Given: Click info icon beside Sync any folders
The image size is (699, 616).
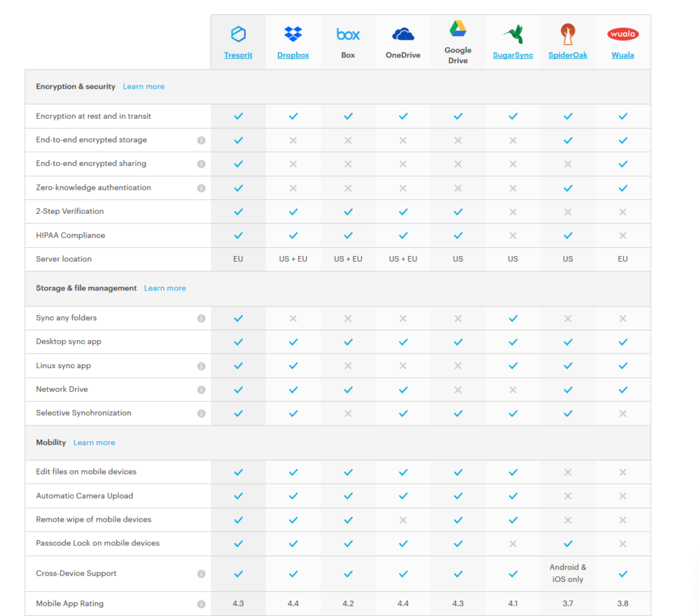Looking at the screenshot, I should (x=201, y=318).
